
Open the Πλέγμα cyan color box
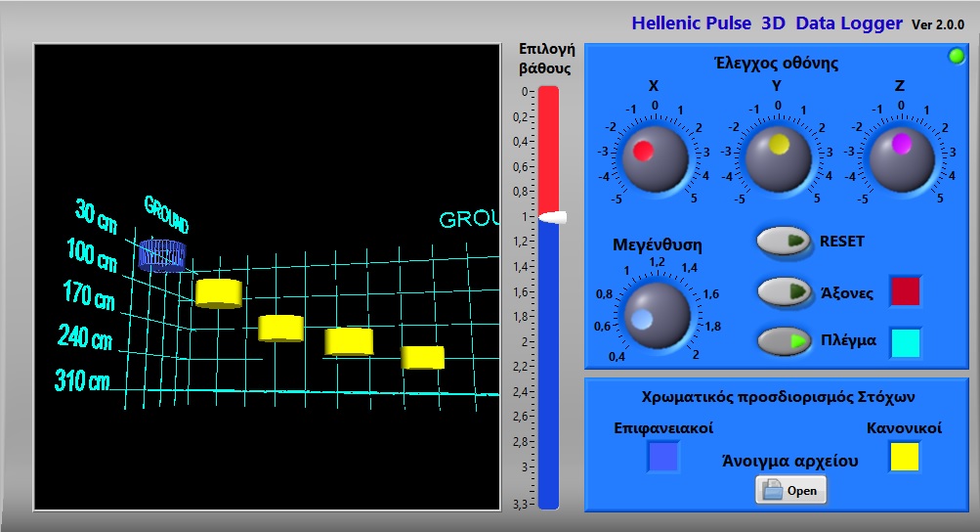(905, 342)
